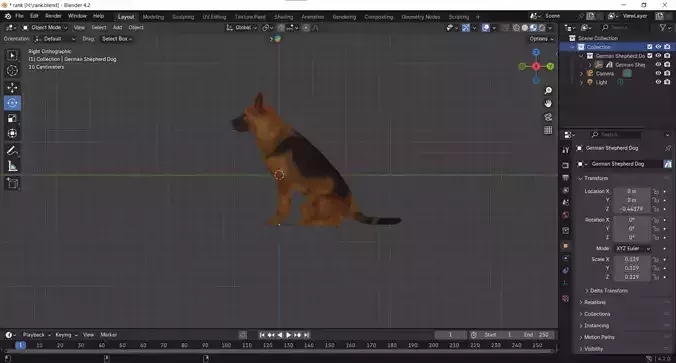Screen dimensions: 676x363
Task: Open the Object Mode dropdown
Action: 45,28
